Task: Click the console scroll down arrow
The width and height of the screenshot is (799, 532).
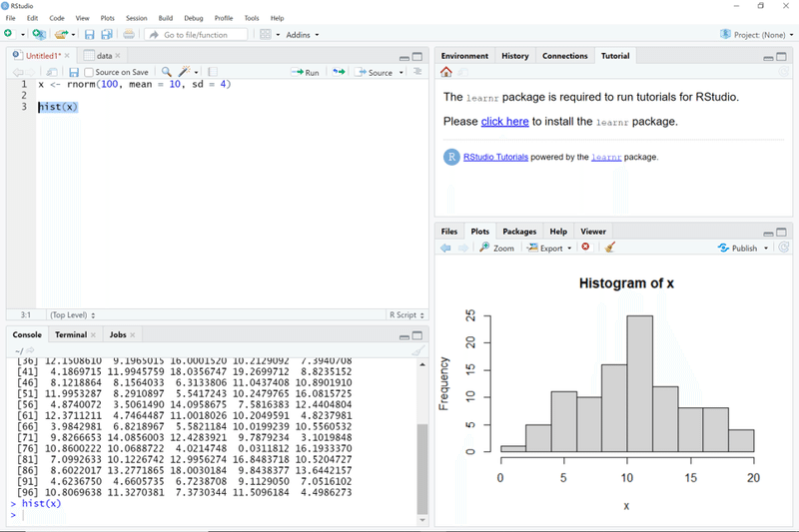Action: (422, 520)
